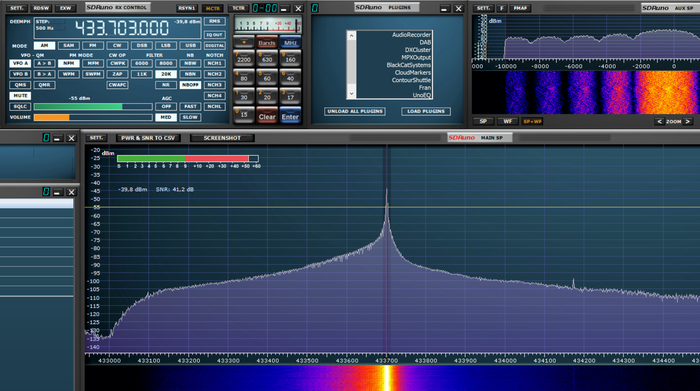The image size is (700, 391).
Task: Toggle the SQLC squelch button
Action: coord(20,107)
